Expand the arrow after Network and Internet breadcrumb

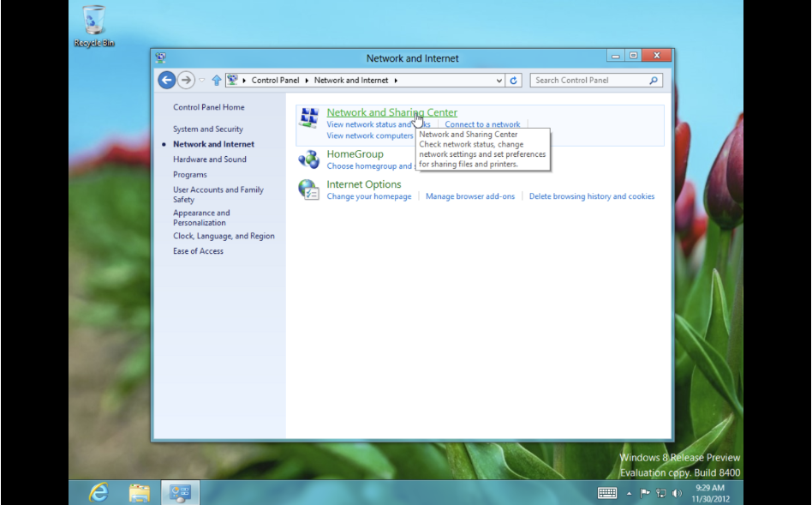396,81
